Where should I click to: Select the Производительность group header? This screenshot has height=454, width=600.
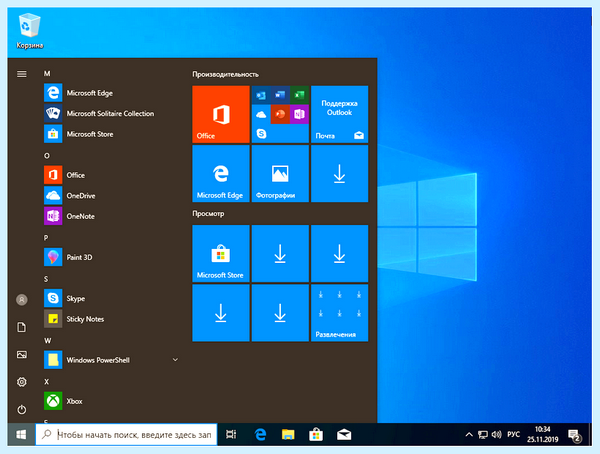click(x=225, y=75)
